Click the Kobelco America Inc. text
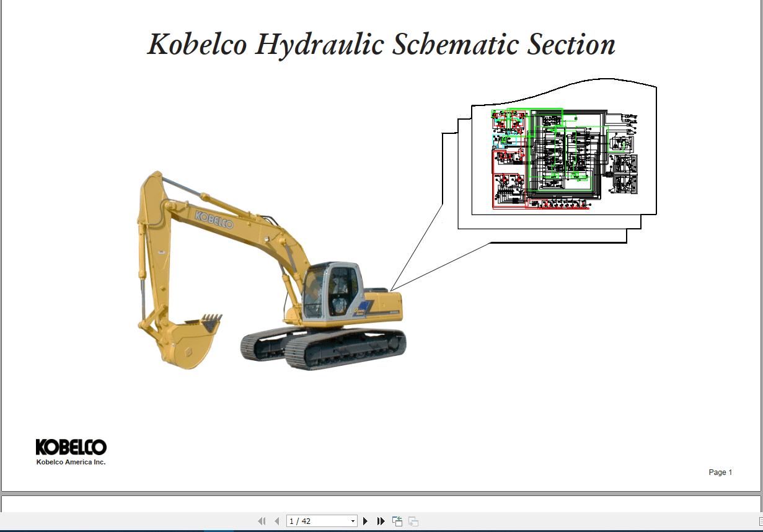Screen dimensions: 763x532 pyautogui.click(x=71, y=462)
